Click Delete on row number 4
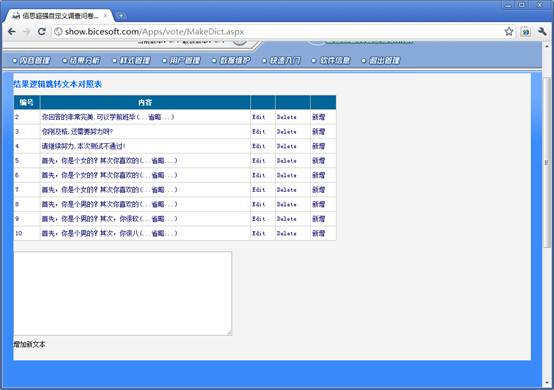554x390 pixels. pos(287,146)
